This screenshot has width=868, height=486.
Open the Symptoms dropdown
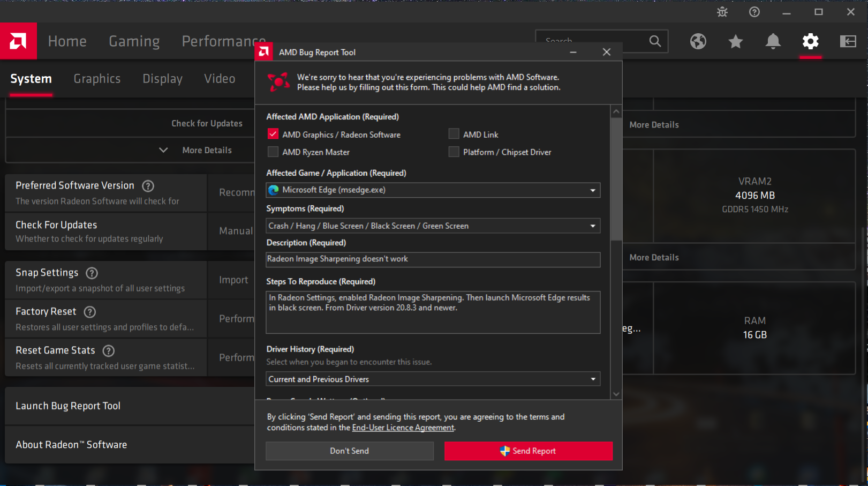(433, 226)
